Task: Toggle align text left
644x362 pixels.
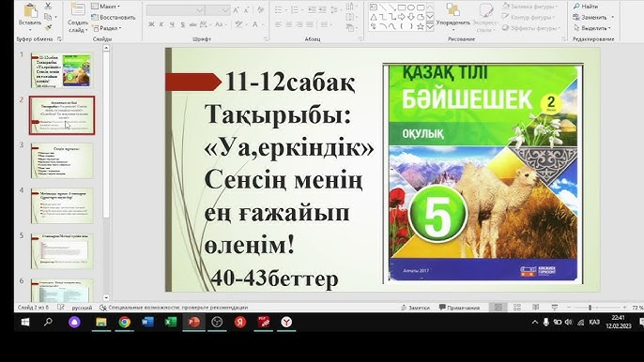Action: pos(279,24)
